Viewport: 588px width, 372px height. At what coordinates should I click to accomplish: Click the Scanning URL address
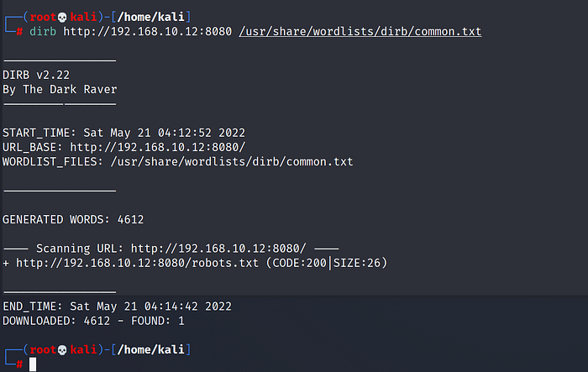click(x=218, y=249)
